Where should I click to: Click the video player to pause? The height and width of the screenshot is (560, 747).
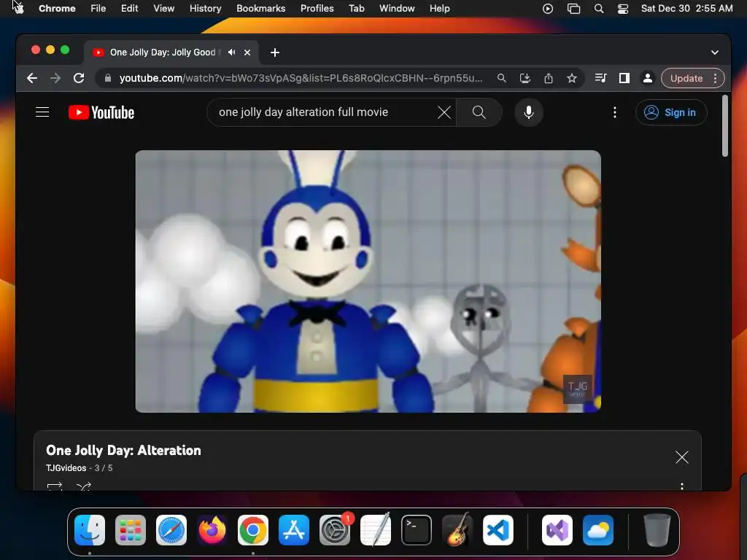[368, 281]
